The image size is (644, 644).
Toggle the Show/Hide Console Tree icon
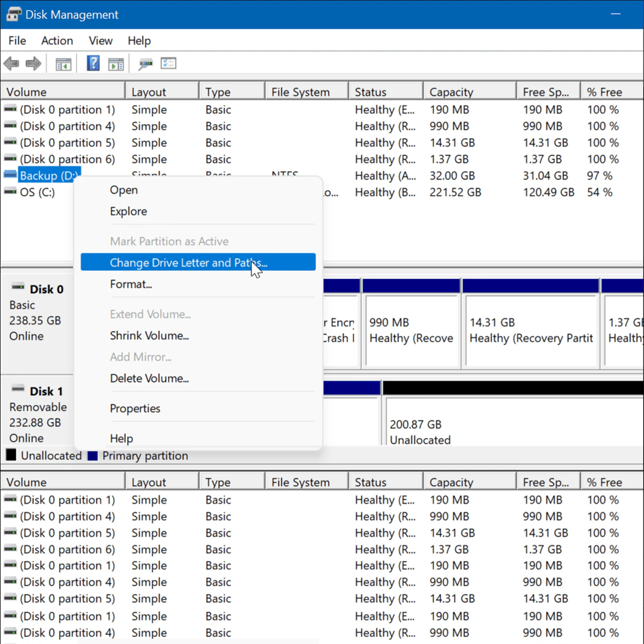(63, 64)
